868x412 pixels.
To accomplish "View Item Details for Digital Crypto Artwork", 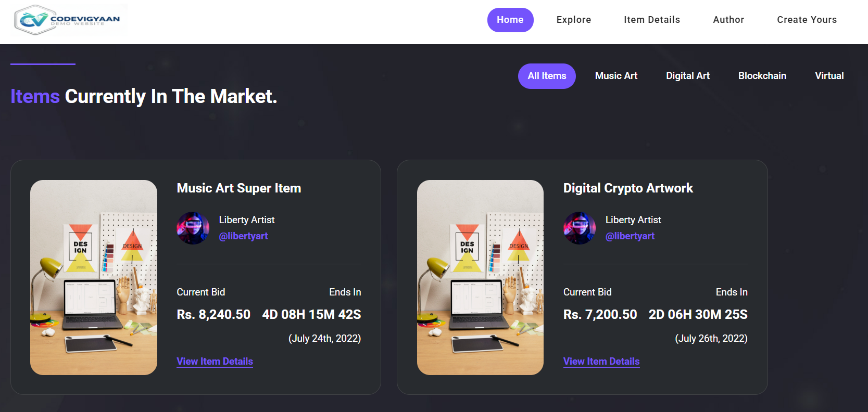I will tap(601, 362).
